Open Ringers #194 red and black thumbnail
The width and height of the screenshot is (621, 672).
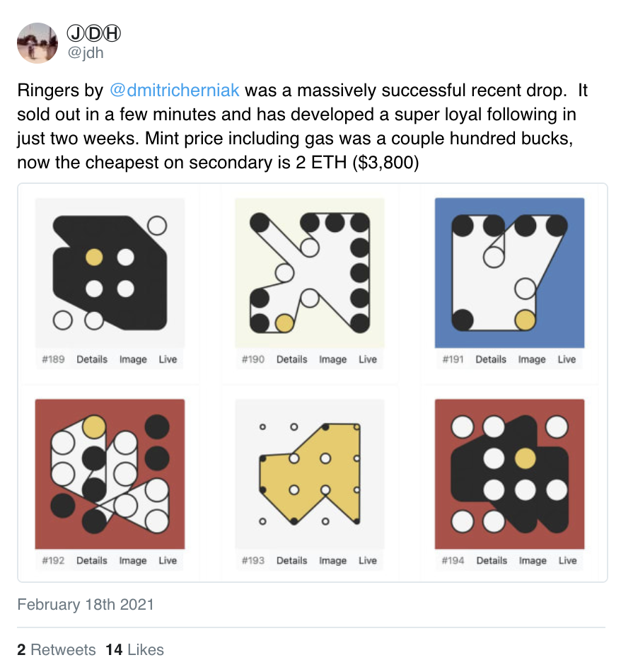coord(509,474)
